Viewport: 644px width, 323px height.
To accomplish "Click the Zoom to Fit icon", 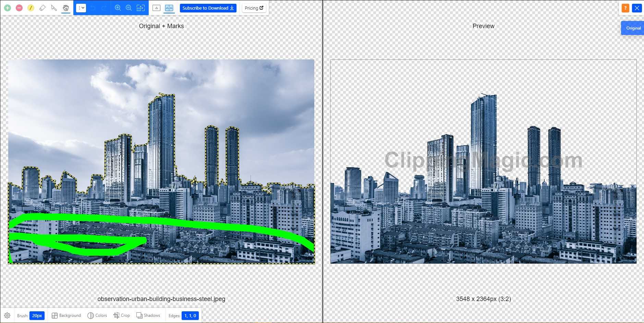I will 141,8.
